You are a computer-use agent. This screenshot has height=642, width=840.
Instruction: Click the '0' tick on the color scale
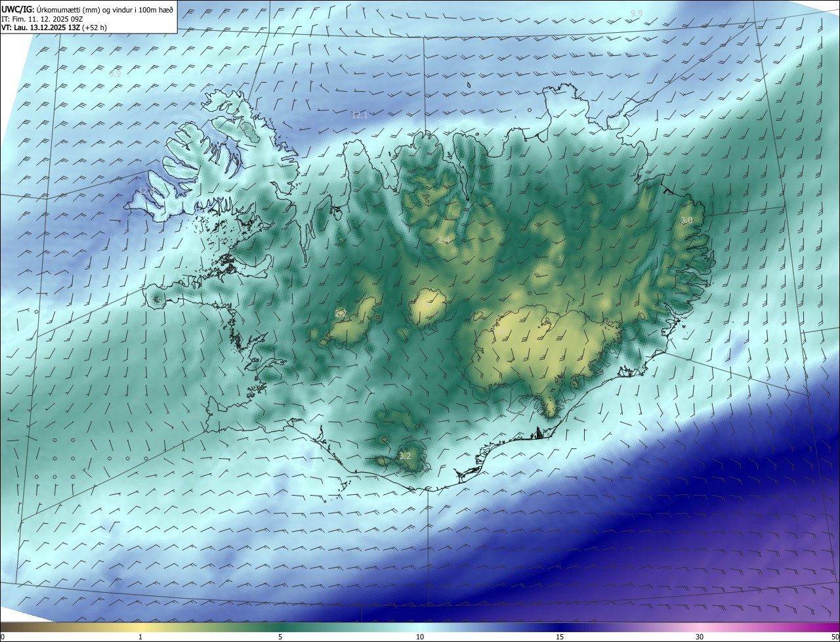(3, 637)
